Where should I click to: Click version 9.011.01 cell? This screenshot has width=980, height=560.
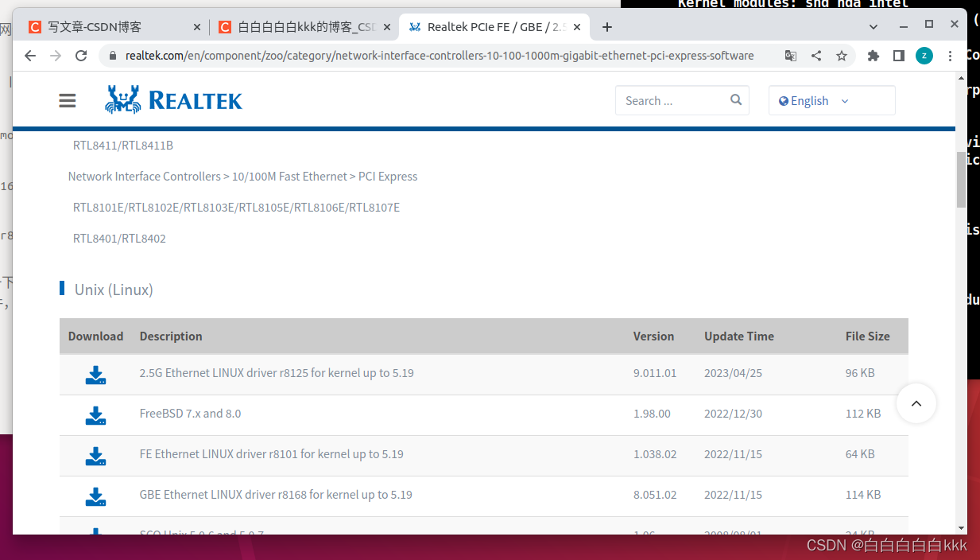(655, 373)
